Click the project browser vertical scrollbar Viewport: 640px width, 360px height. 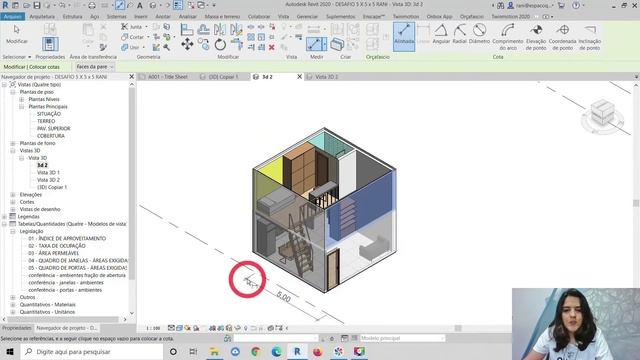132,184
